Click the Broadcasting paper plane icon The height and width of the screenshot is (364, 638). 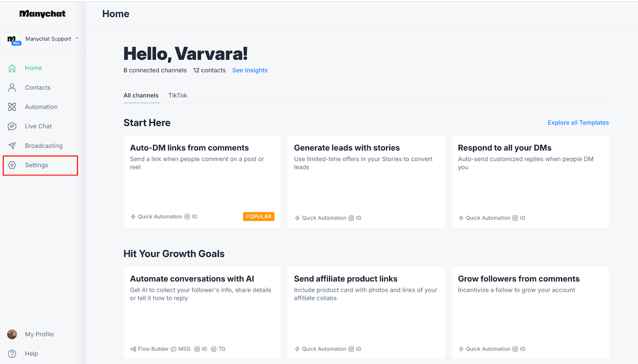coord(12,146)
